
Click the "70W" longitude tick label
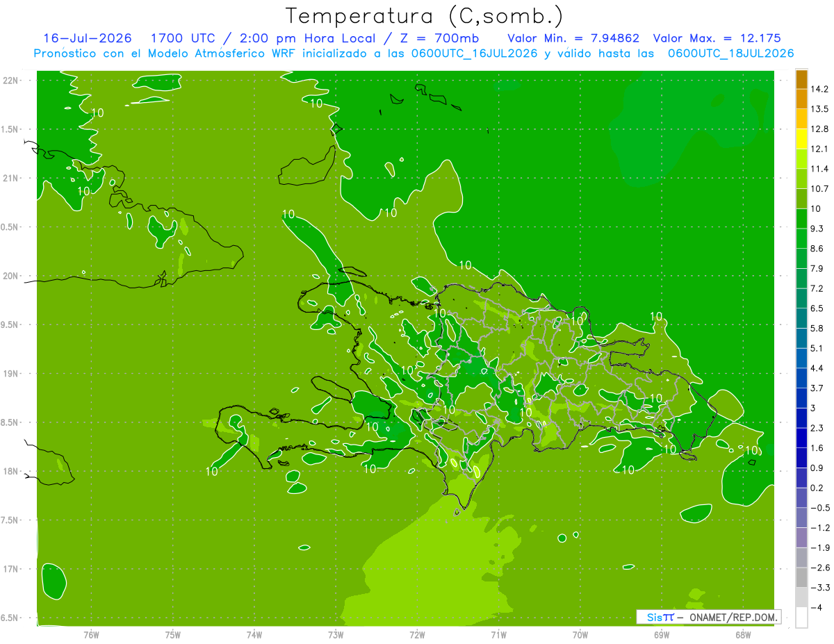pyautogui.click(x=580, y=635)
